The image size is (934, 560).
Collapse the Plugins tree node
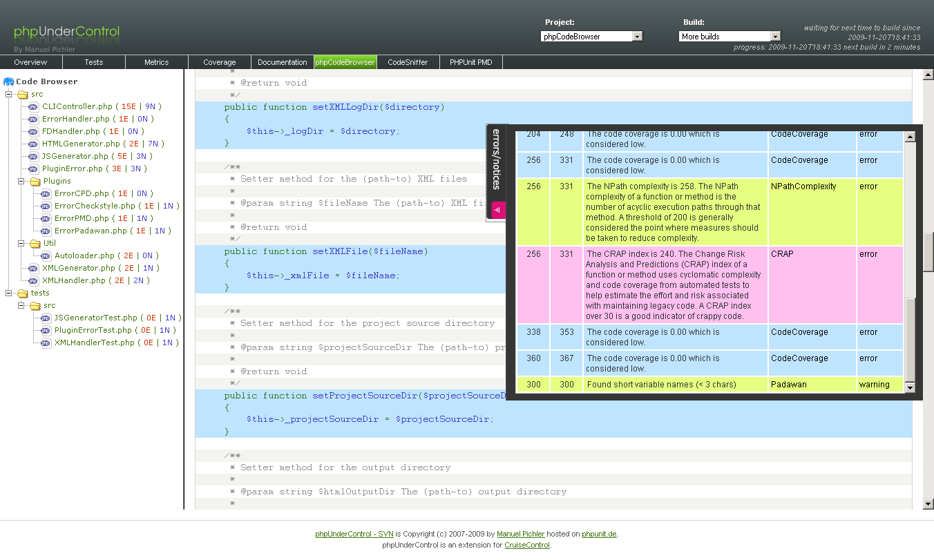pos(21,181)
